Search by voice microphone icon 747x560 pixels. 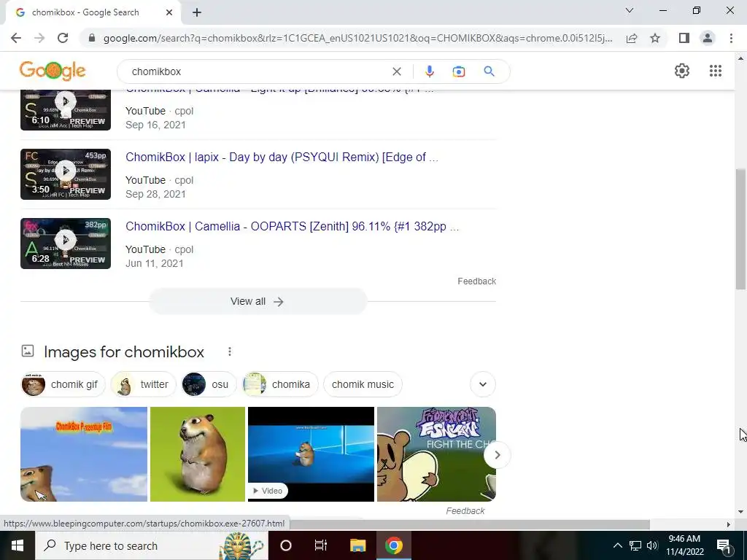429,71
